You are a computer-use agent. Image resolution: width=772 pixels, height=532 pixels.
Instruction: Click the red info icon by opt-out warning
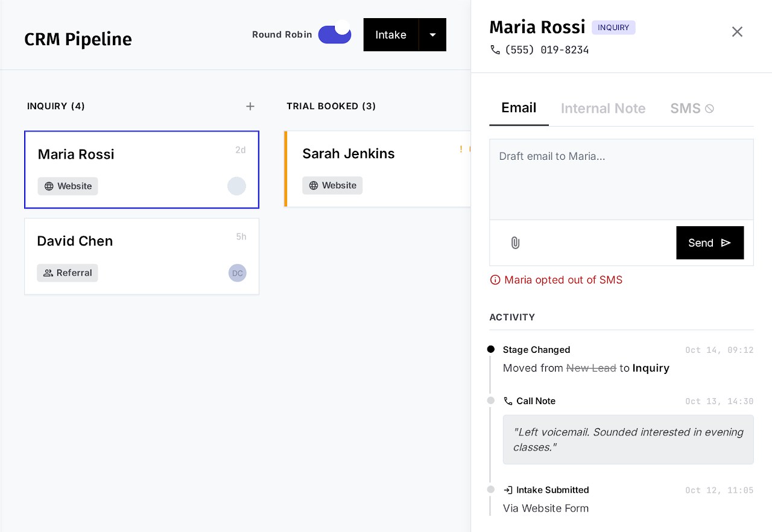[495, 280]
